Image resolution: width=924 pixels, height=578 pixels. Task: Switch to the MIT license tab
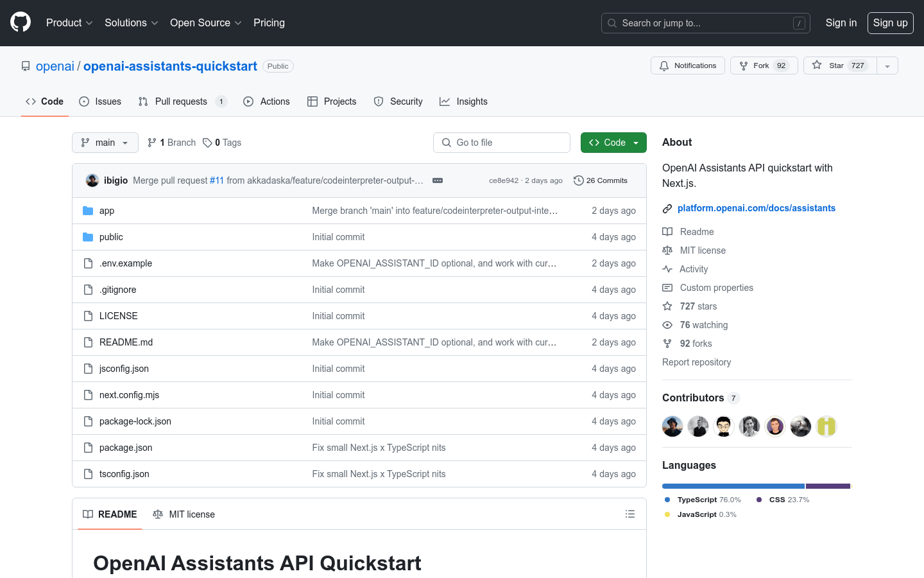[x=184, y=514]
